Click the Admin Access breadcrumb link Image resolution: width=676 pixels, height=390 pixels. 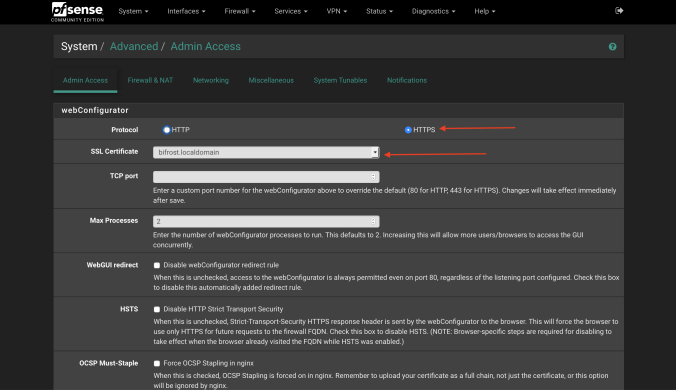click(206, 47)
